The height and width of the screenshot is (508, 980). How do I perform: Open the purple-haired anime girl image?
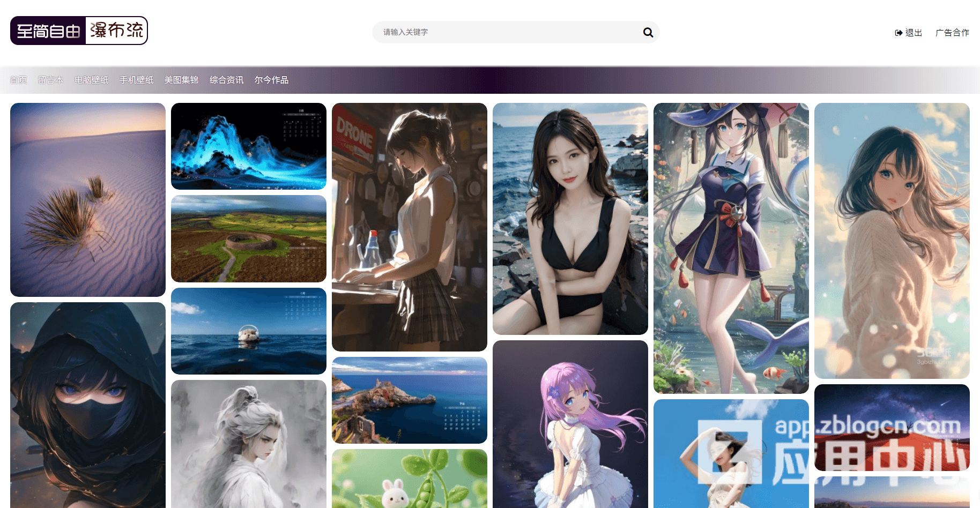click(570, 423)
